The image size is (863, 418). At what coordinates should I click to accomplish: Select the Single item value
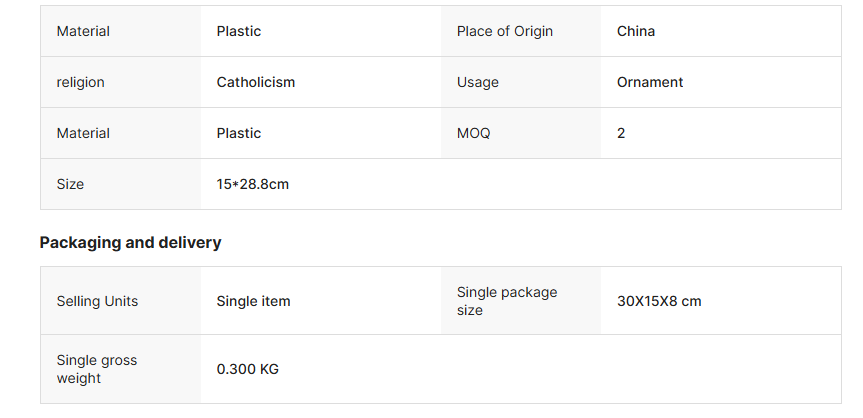[x=253, y=301]
